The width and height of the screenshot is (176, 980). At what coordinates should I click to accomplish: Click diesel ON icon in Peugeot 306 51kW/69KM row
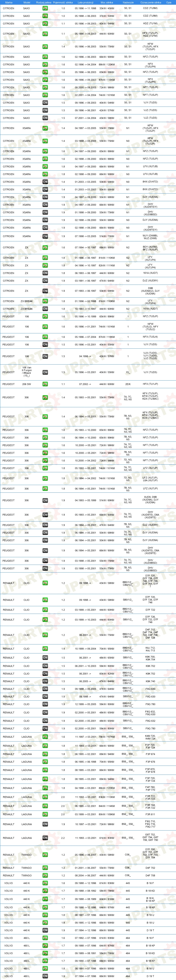click(45, 501)
